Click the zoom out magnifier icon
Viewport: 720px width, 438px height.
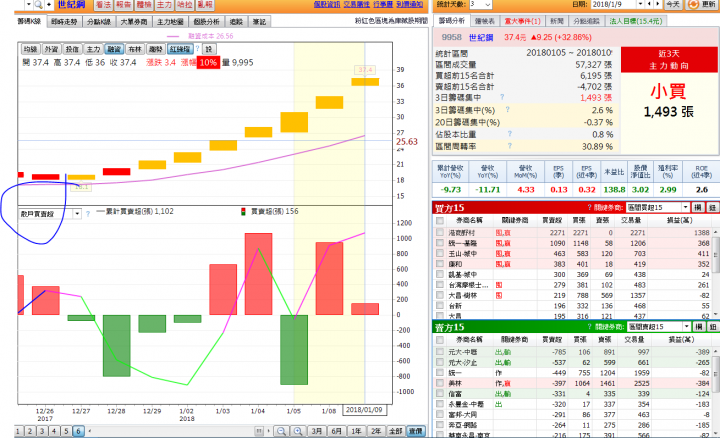point(281,431)
